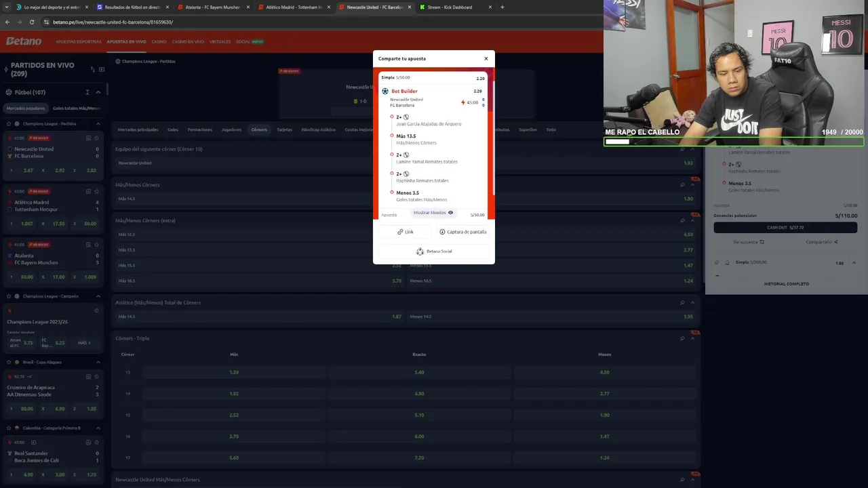Collapse Champions League - Partidos sidebar group
The width and height of the screenshot is (868, 488).
(x=98, y=124)
